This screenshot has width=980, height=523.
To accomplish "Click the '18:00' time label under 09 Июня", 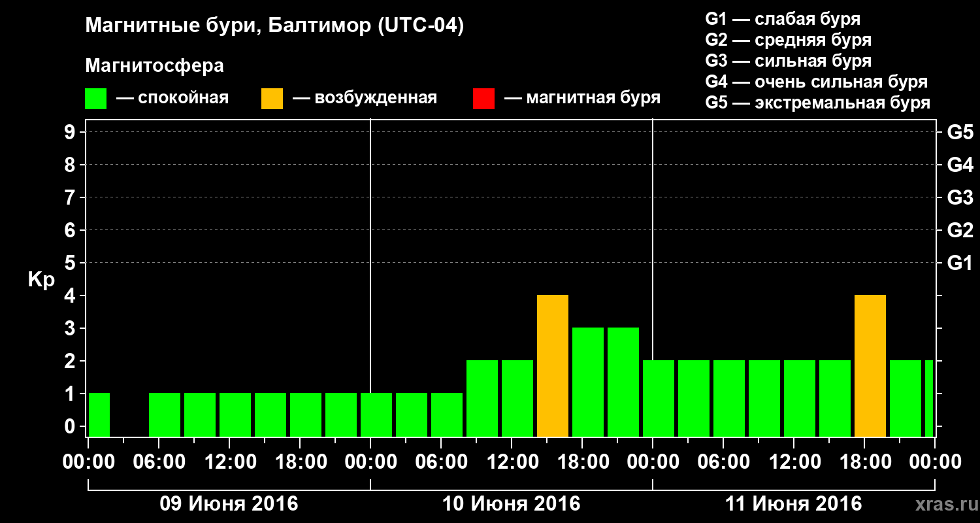I will [301, 462].
